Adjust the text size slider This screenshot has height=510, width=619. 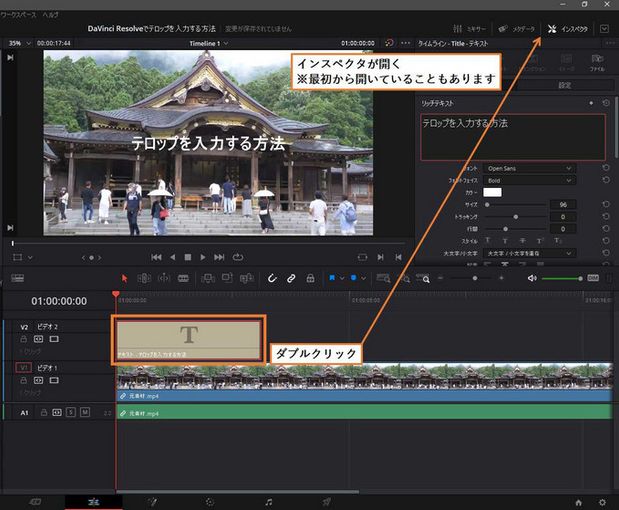tap(515, 205)
